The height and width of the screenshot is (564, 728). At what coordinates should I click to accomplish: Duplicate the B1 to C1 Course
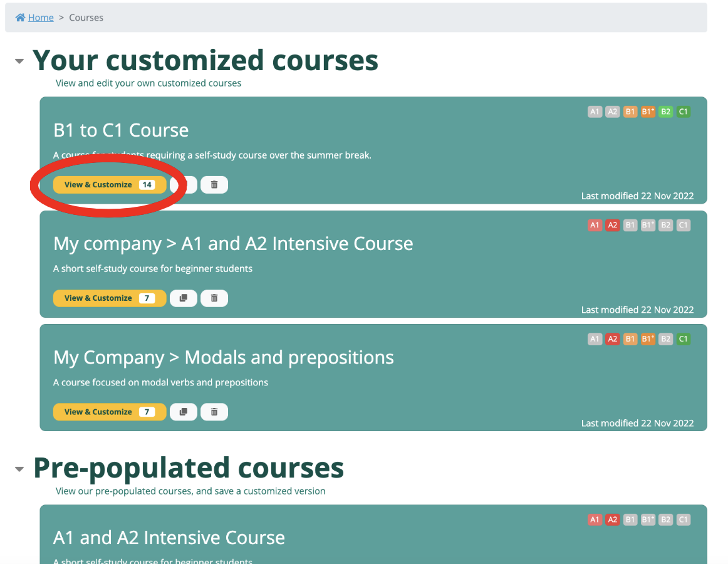pos(183,184)
